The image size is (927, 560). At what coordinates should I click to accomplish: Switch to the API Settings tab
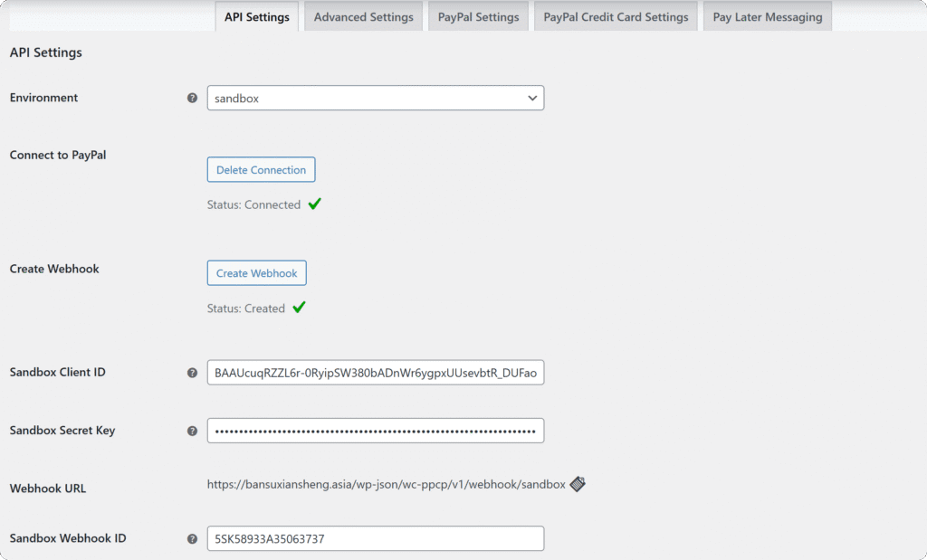[256, 17]
